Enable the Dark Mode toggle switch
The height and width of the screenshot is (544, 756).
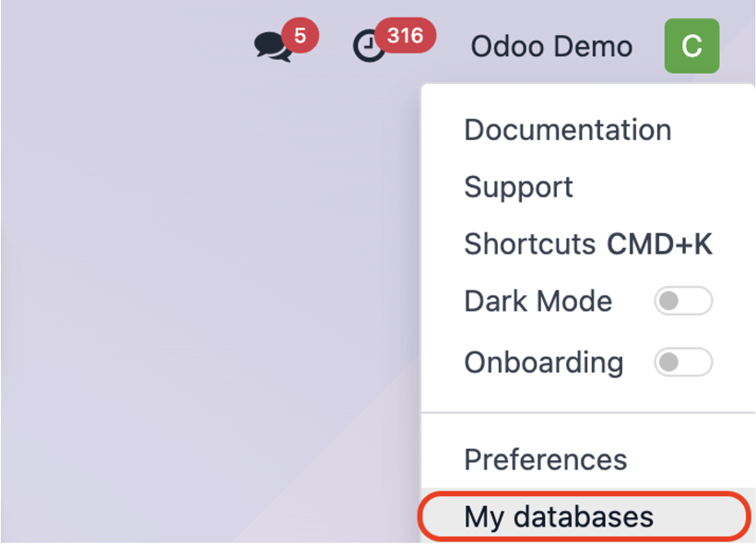[x=683, y=301]
